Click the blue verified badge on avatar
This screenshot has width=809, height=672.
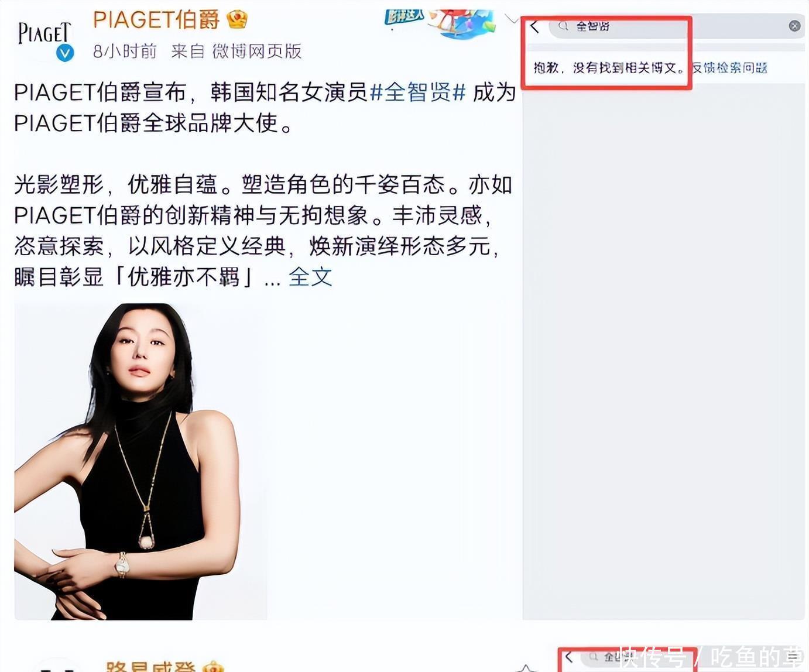coord(65,53)
